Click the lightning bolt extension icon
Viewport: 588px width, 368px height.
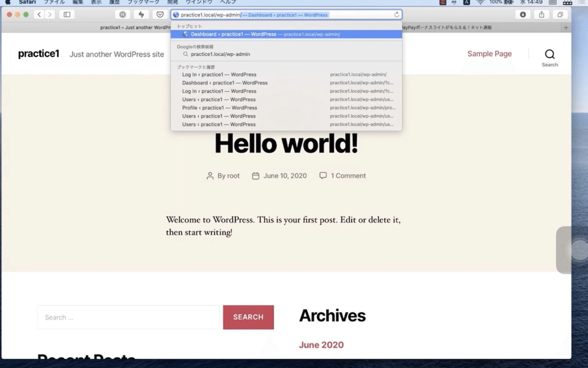click(141, 15)
